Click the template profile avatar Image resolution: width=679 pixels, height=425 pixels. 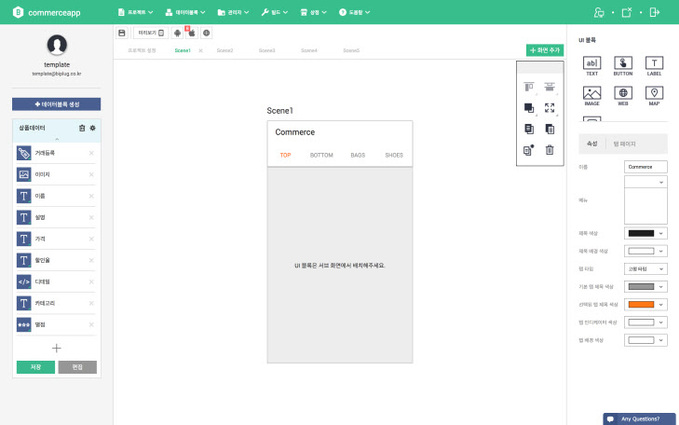pyautogui.click(x=57, y=45)
